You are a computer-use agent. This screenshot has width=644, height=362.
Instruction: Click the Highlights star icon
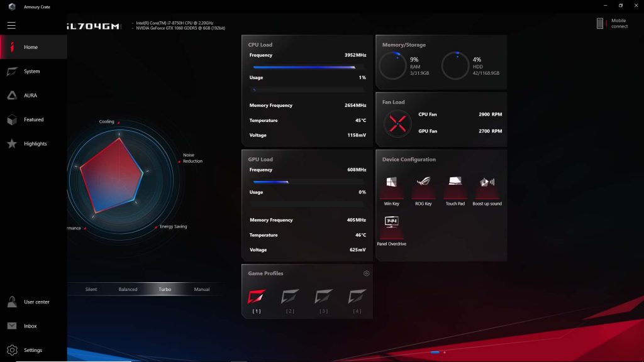point(12,143)
